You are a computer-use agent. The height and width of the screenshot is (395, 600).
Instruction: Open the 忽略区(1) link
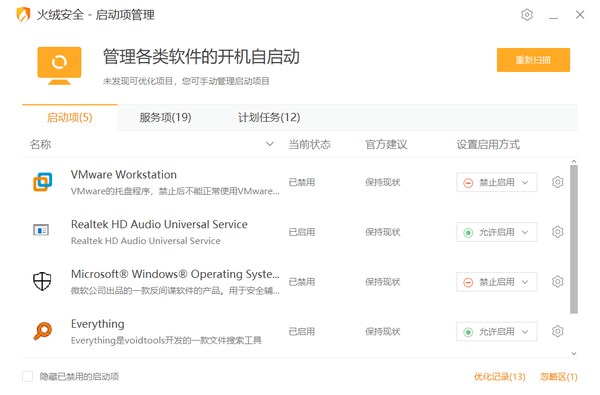click(x=559, y=377)
